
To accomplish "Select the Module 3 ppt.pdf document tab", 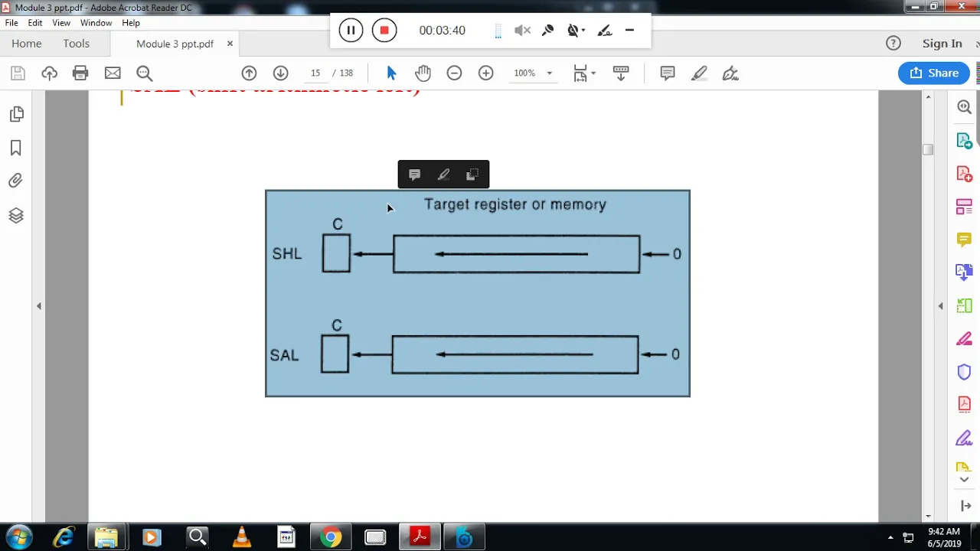I will 175,44.
